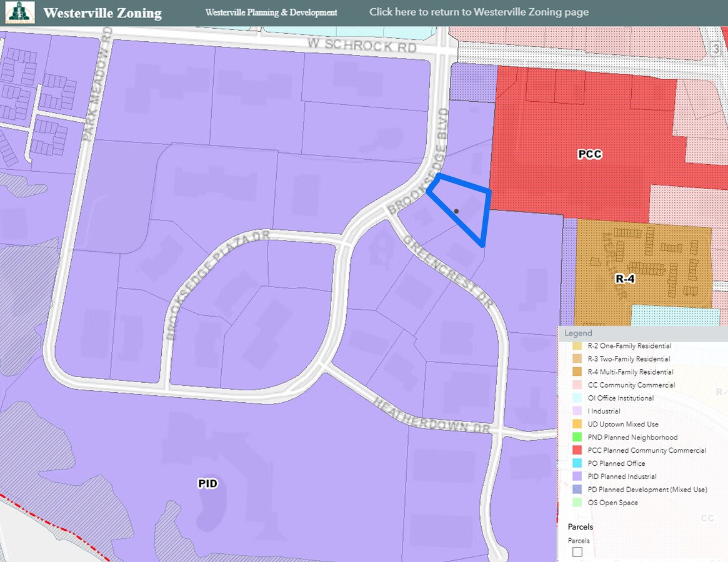This screenshot has width=728, height=562.
Task: Click the dot marker inside the blue-outlined parcel
Action: pos(457,212)
